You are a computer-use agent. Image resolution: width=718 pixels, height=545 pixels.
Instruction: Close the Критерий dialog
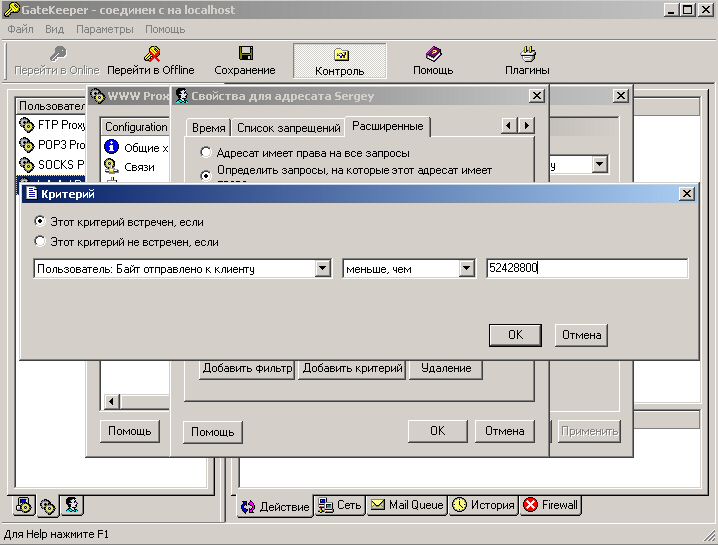(x=687, y=194)
